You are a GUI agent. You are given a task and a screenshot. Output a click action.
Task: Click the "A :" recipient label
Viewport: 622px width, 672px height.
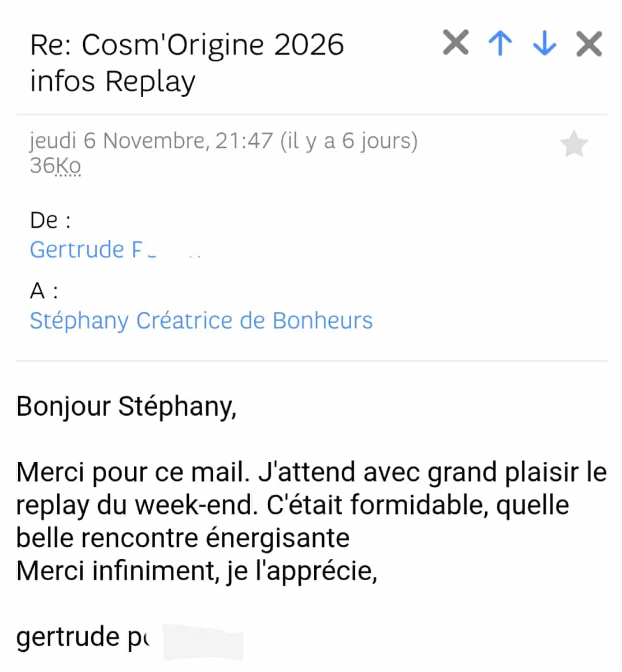[44, 291]
